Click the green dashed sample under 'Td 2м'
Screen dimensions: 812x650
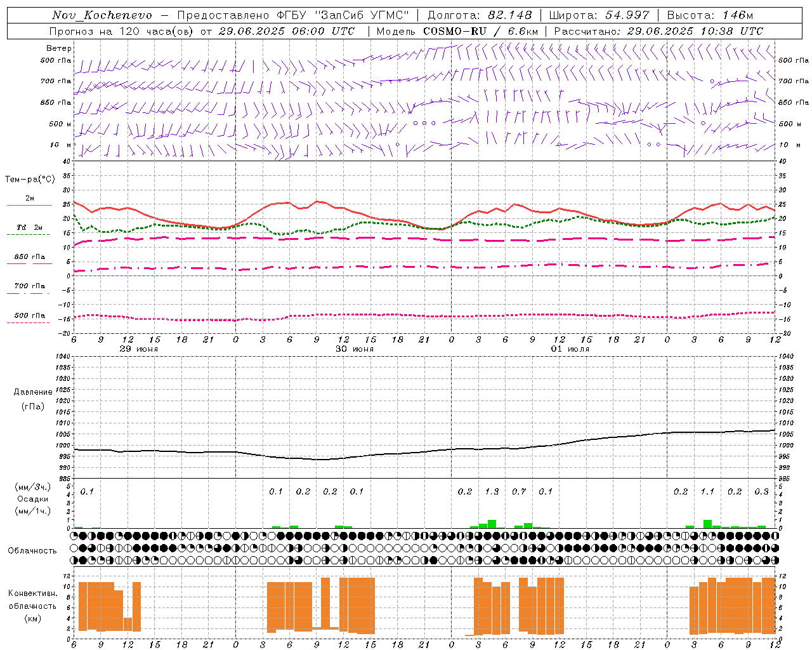(29, 234)
